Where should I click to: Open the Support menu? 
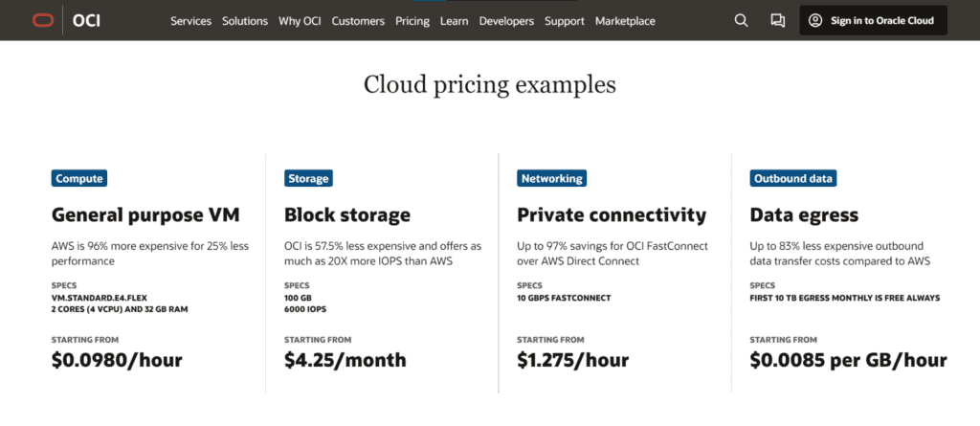[x=565, y=21]
